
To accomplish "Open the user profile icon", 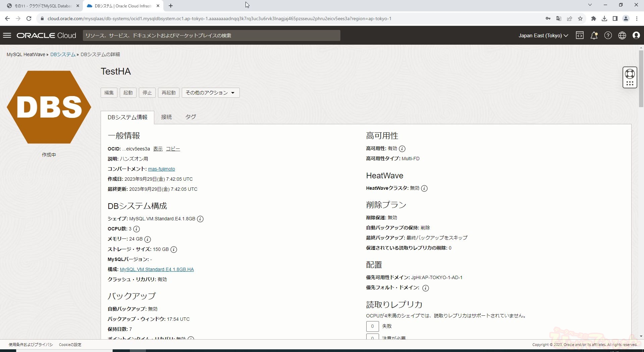I will pyautogui.click(x=636, y=35).
